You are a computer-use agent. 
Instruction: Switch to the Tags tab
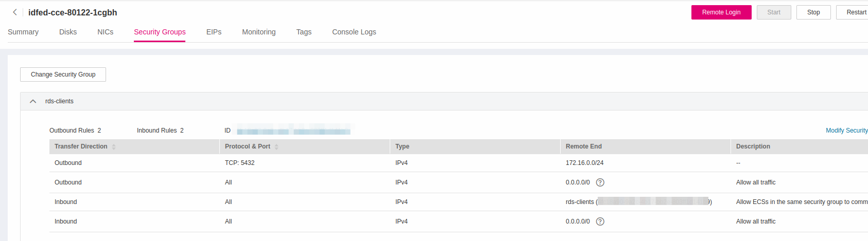(x=304, y=32)
